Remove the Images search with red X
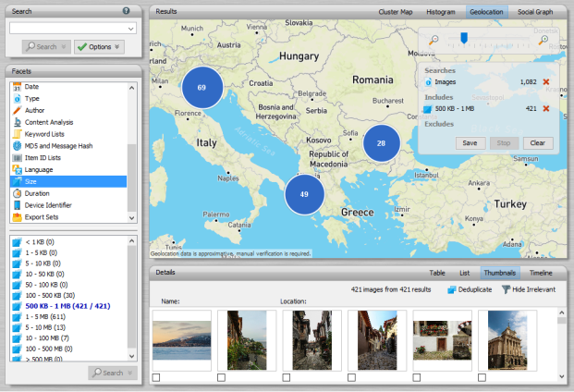 (x=545, y=82)
